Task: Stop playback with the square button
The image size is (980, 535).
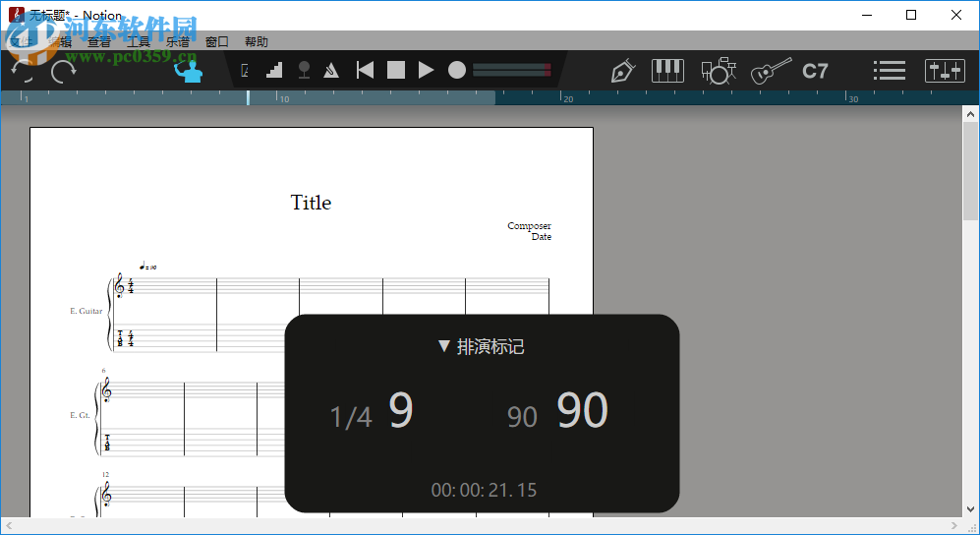Action: 395,70
